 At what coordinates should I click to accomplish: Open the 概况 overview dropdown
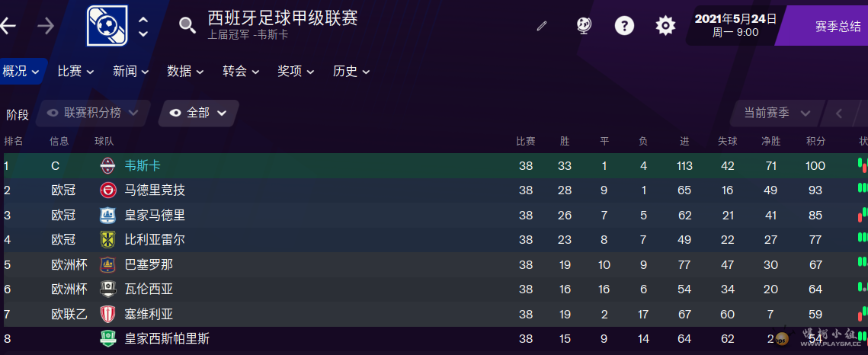coord(21,72)
